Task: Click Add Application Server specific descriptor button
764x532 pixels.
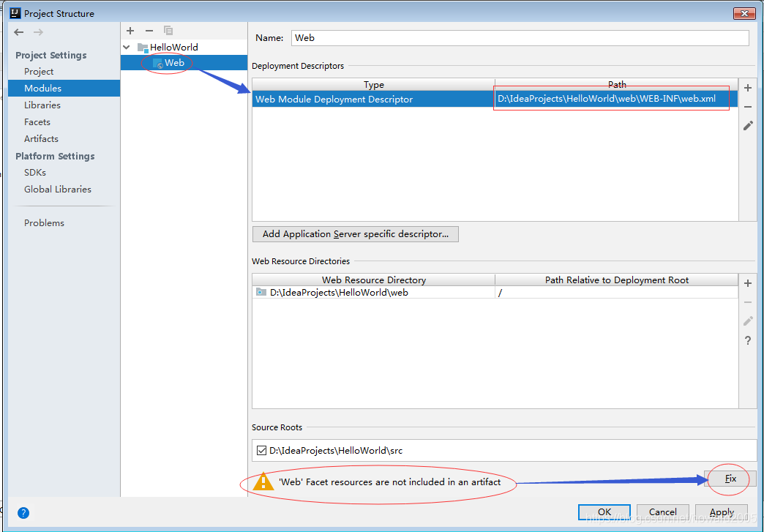Action: pyautogui.click(x=355, y=234)
